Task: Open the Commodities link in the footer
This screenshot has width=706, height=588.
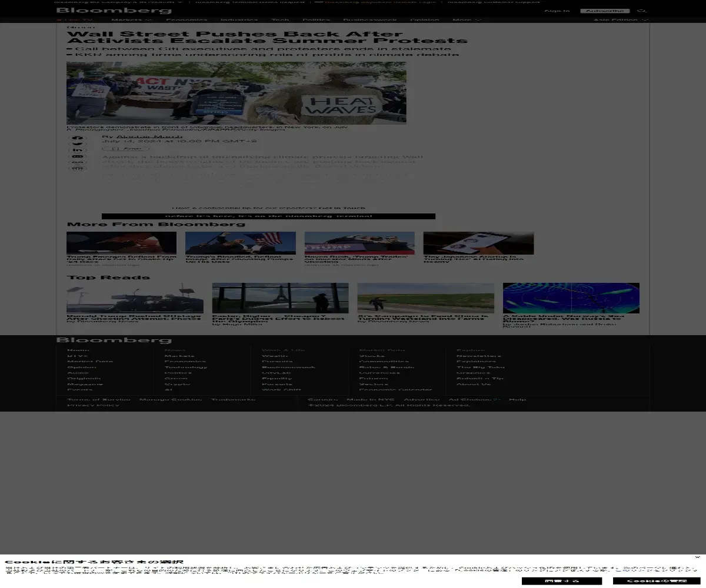Action: (x=384, y=361)
